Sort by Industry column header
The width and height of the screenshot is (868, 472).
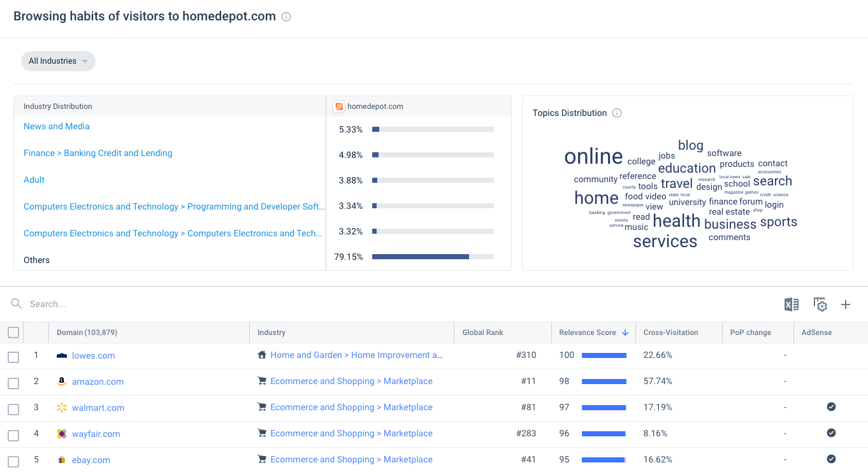(271, 333)
